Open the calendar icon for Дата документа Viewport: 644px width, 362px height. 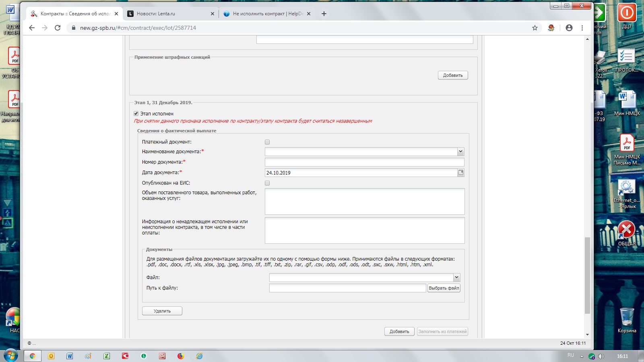click(461, 173)
